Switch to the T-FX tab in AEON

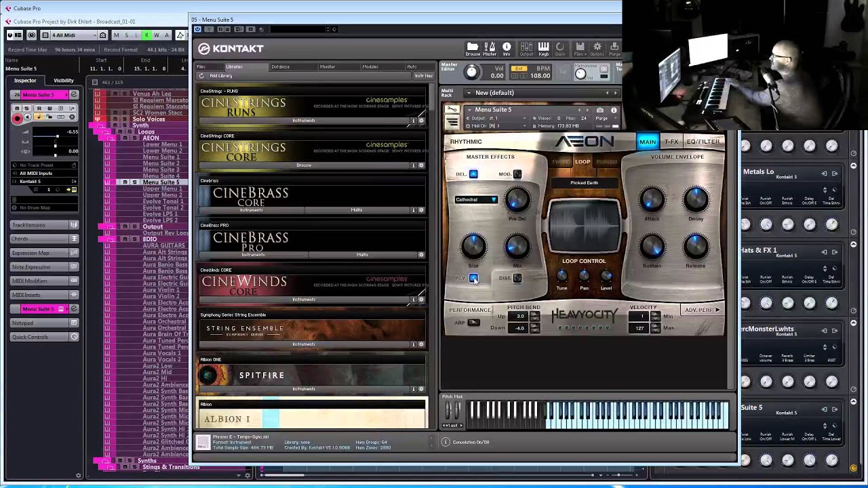[x=671, y=142]
